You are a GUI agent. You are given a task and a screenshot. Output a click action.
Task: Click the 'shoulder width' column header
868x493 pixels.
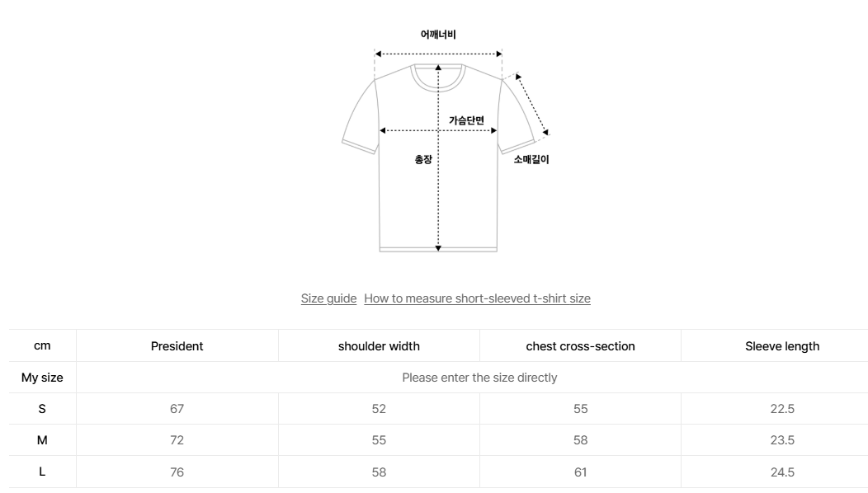pyautogui.click(x=379, y=346)
